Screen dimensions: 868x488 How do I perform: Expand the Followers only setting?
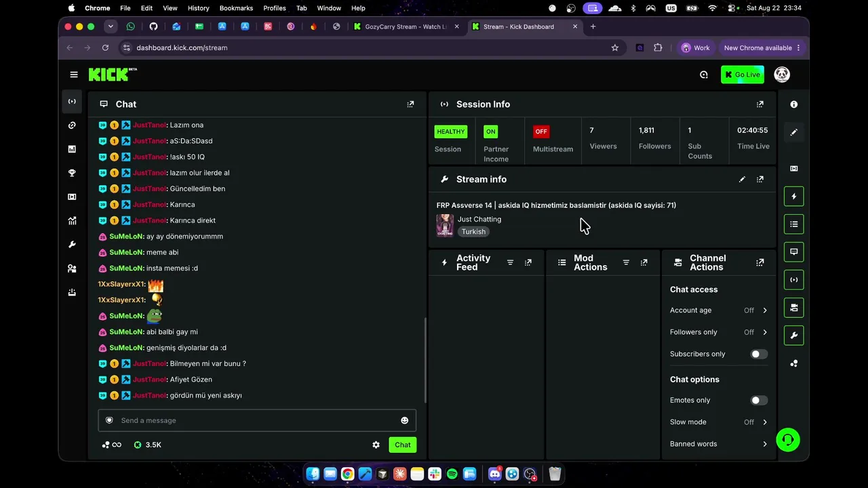719,332
